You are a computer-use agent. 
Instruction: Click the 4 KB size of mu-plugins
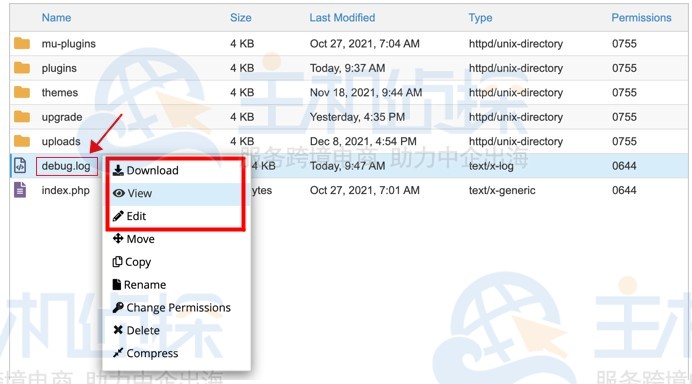[242, 44]
